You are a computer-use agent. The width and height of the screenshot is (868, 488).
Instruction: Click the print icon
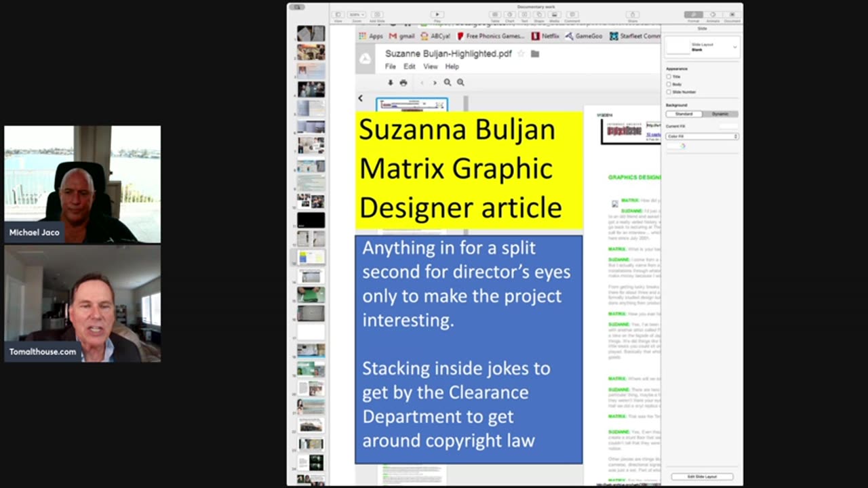click(403, 83)
